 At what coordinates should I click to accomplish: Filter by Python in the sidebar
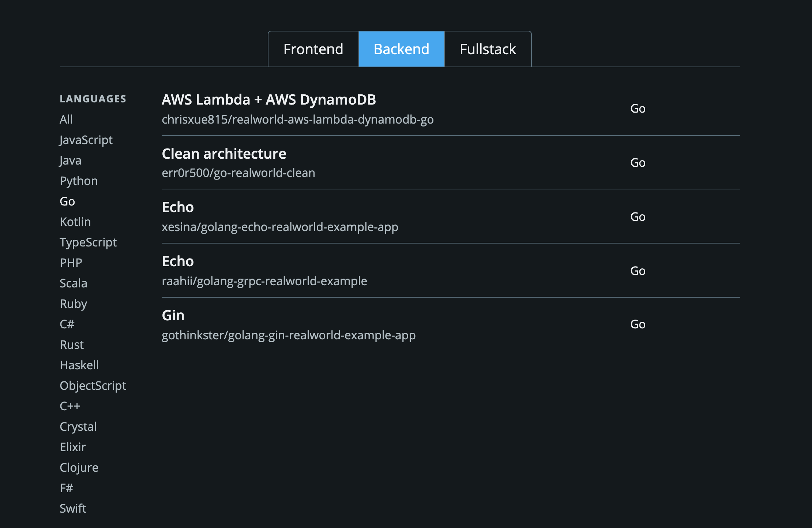click(79, 181)
